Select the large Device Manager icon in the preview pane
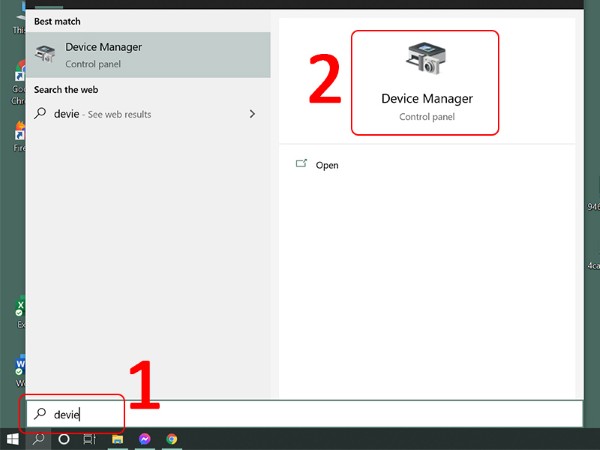 tap(426, 58)
